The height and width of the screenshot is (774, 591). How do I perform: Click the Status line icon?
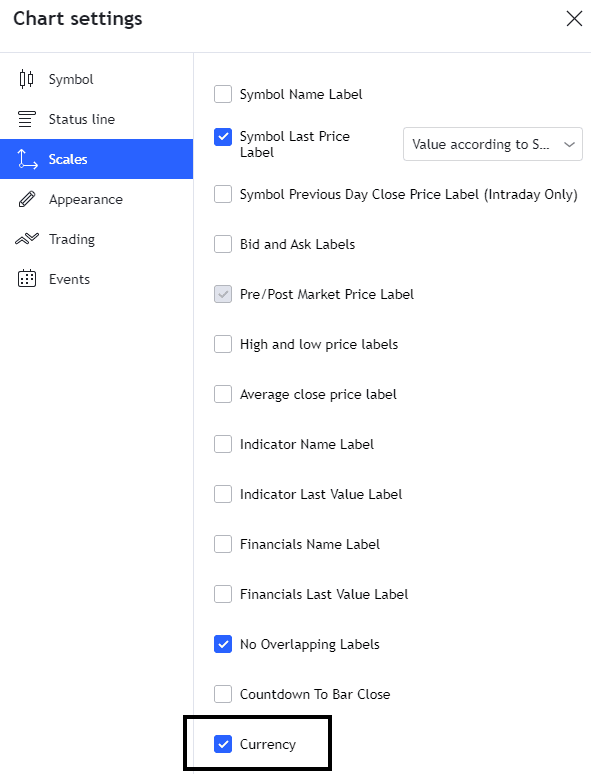pyautogui.click(x=27, y=119)
